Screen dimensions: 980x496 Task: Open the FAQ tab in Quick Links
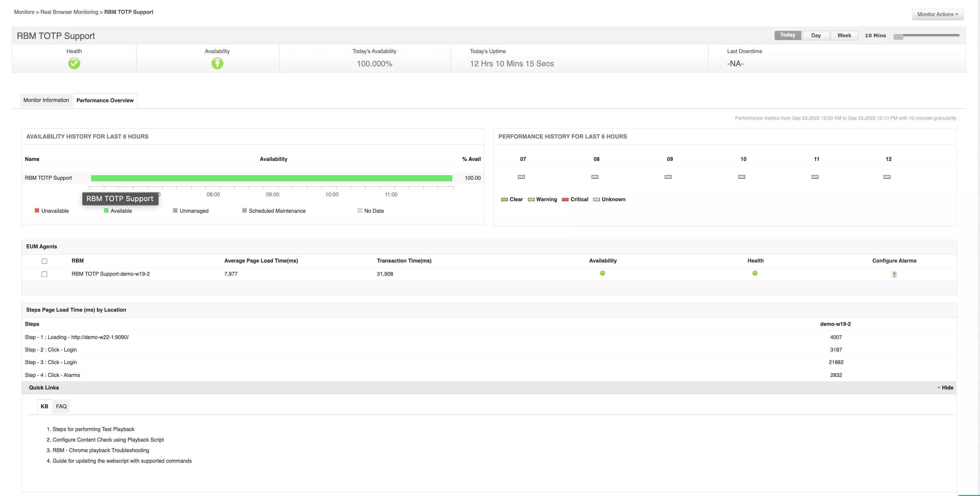tap(61, 406)
